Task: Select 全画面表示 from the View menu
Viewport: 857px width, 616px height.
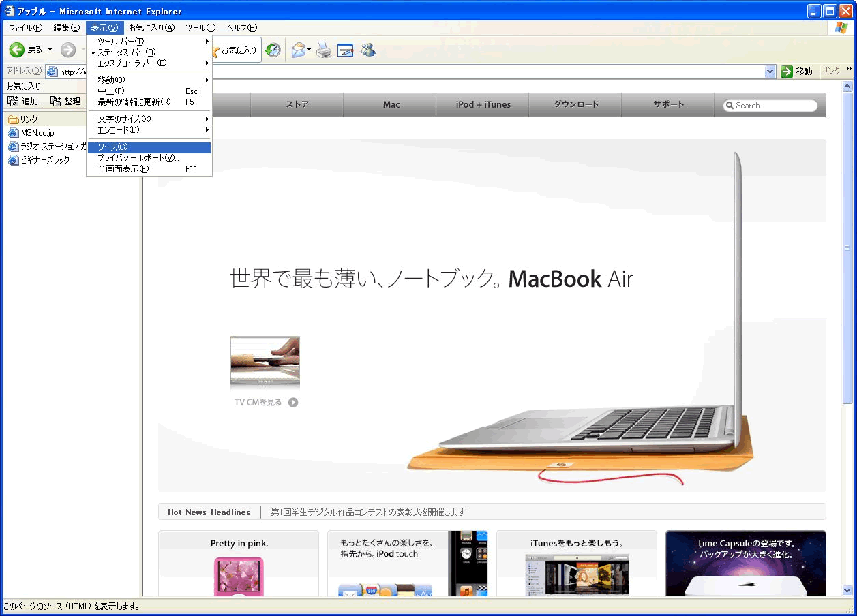Action: pyautogui.click(x=149, y=169)
